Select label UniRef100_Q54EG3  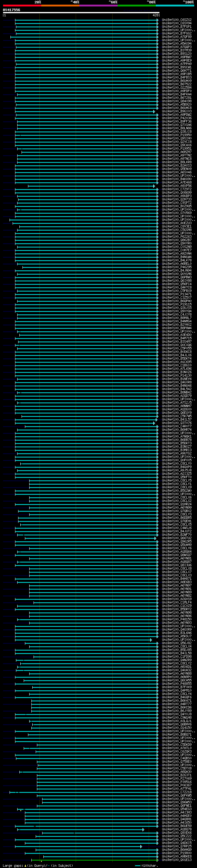[177, 809]
